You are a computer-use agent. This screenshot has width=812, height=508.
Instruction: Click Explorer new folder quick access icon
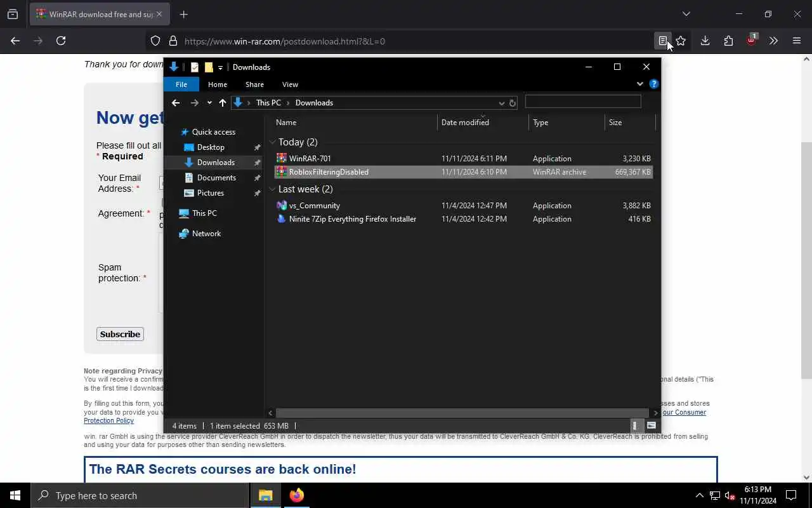click(x=209, y=67)
